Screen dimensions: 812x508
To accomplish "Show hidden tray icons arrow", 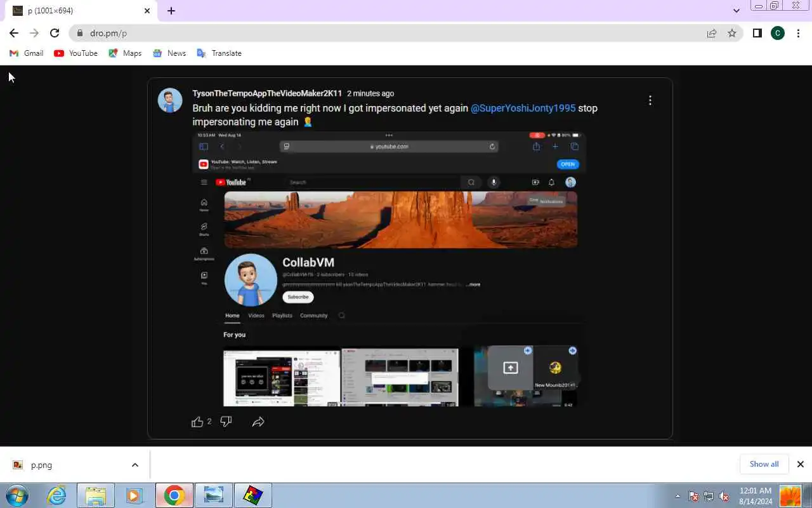I will pyautogui.click(x=678, y=496).
